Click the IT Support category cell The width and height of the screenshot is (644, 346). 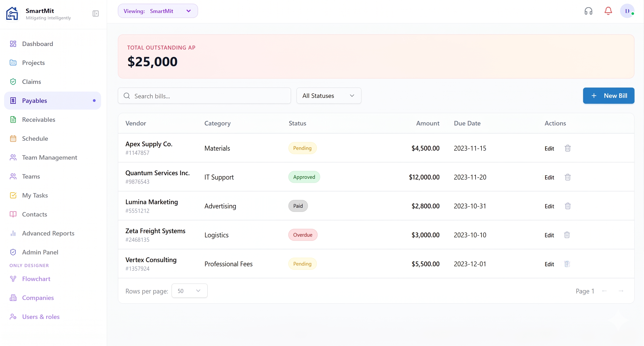(219, 177)
